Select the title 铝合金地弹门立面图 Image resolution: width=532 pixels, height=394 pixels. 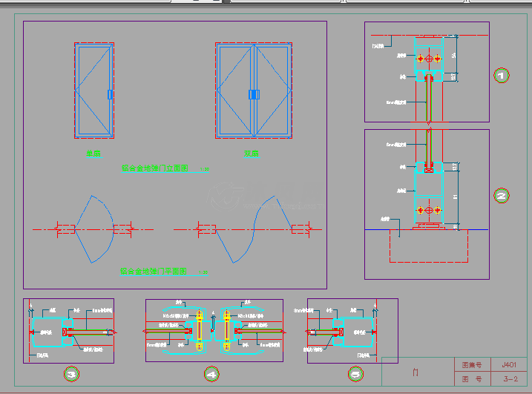pos(155,168)
